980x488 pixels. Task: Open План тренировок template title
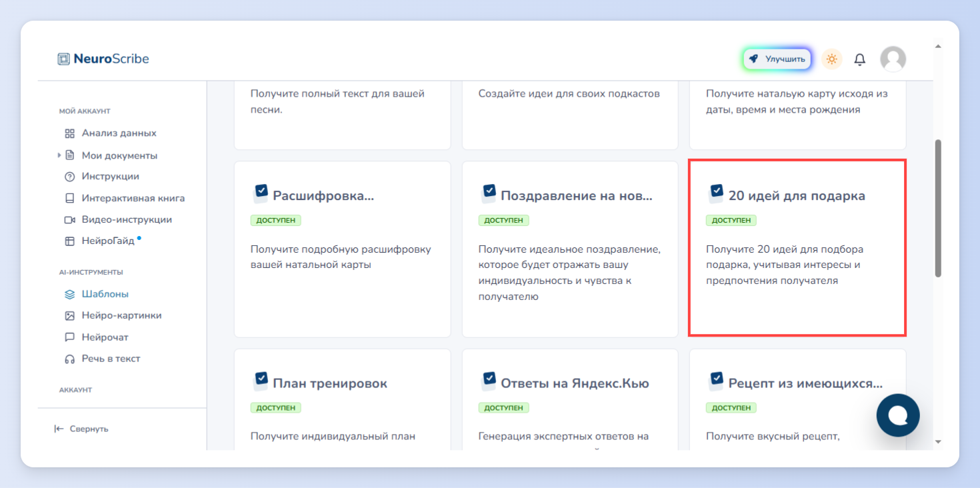[330, 383]
